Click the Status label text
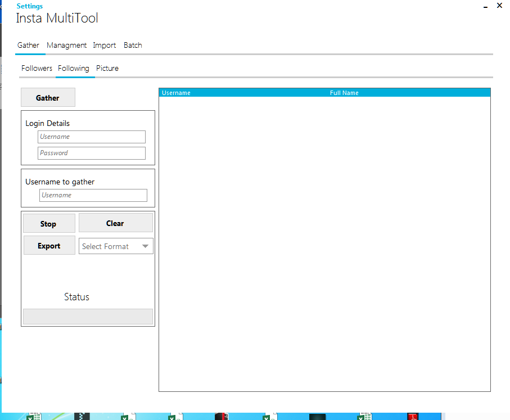Screen dimensions: 510x420 [76, 297]
